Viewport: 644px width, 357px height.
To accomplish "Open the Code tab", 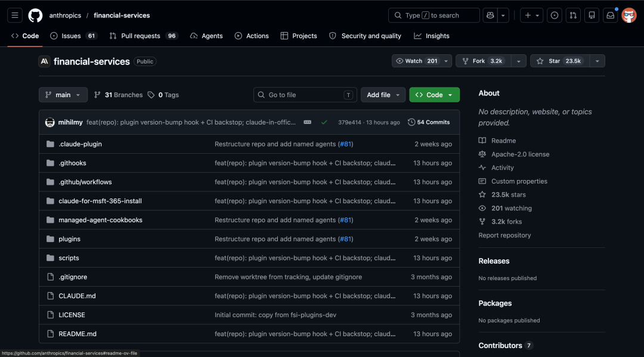I will click(x=25, y=36).
